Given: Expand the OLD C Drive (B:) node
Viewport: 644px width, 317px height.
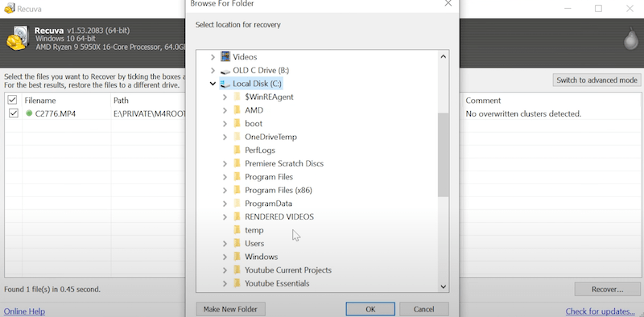Looking at the screenshot, I should 213,70.
